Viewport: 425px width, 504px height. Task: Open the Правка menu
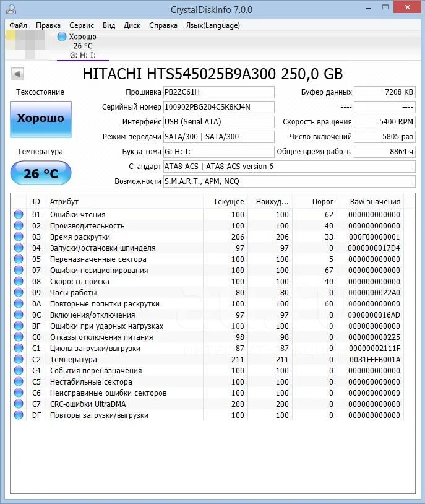[48, 25]
